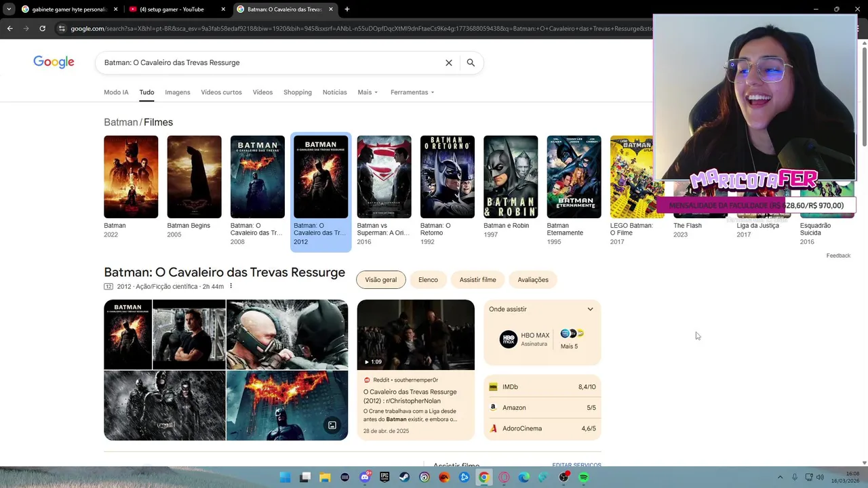Reload the page in Chrome
868x488 pixels.
[42, 28]
